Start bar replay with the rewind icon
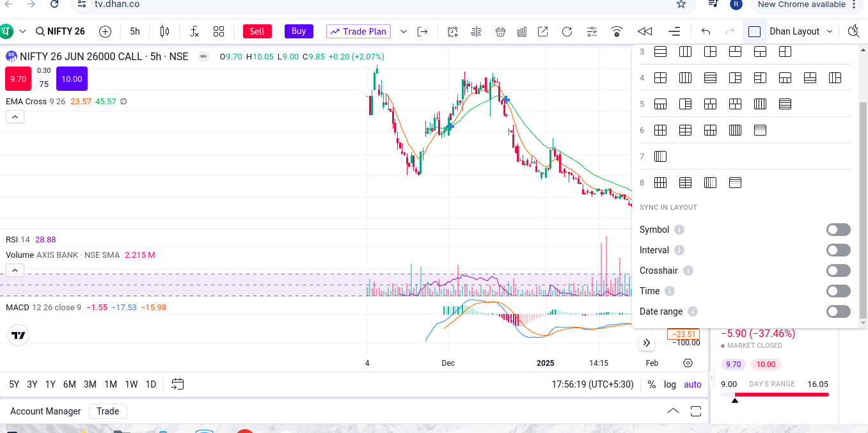Screen dimensions: 868x433 (x=645, y=31)
